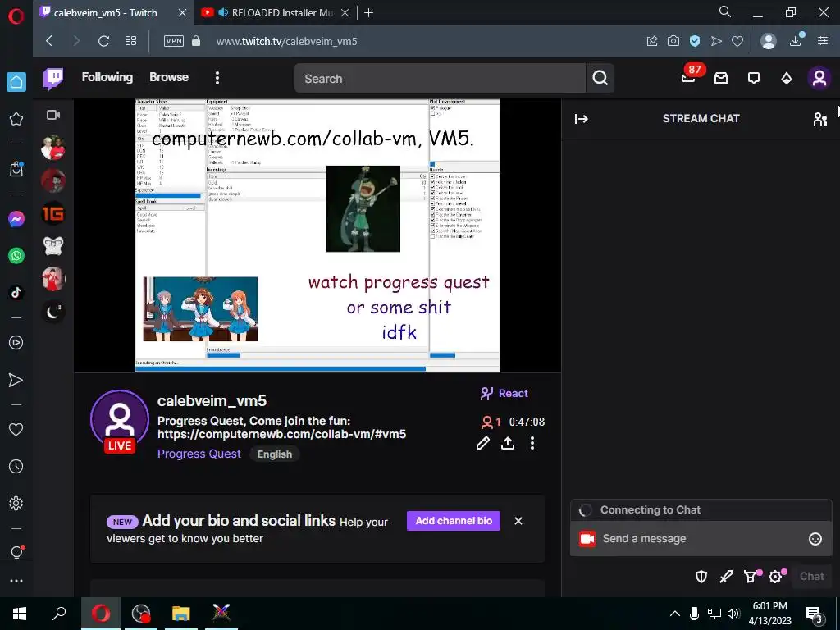Open downloads panel in Opera
Screen dimensions: 840x630
point(796,41)
